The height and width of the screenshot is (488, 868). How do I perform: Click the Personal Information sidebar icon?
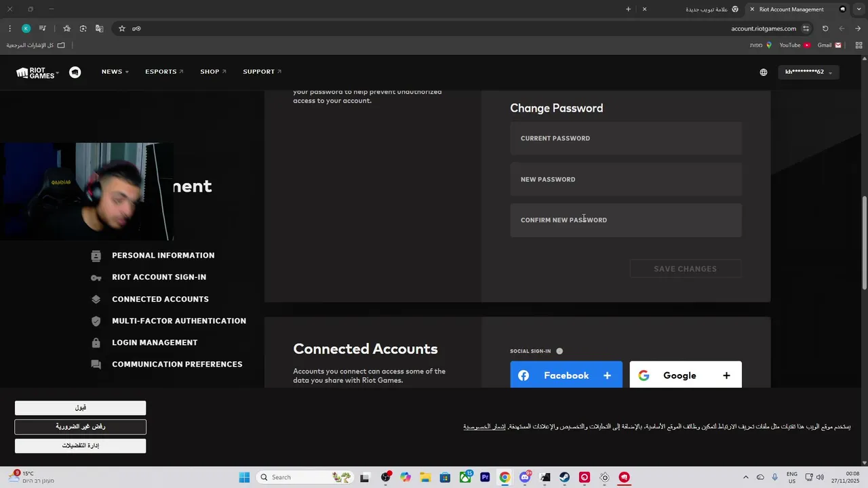click(x=96, y=256)
